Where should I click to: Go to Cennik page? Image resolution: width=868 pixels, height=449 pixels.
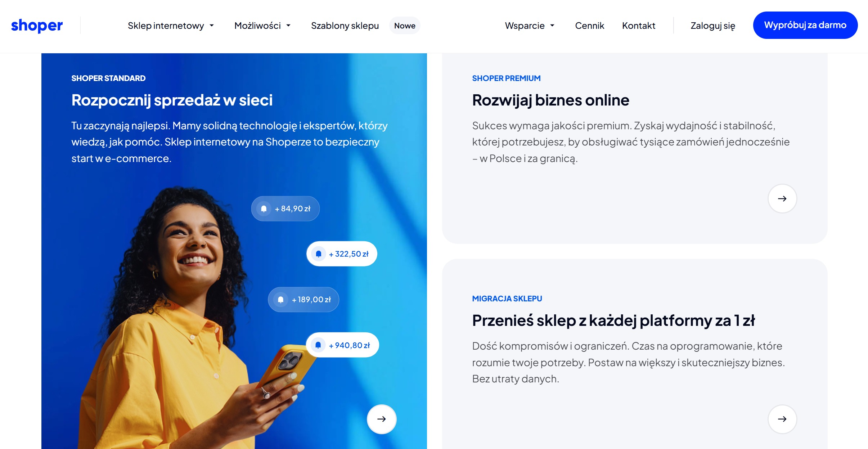tap(589, 26)
